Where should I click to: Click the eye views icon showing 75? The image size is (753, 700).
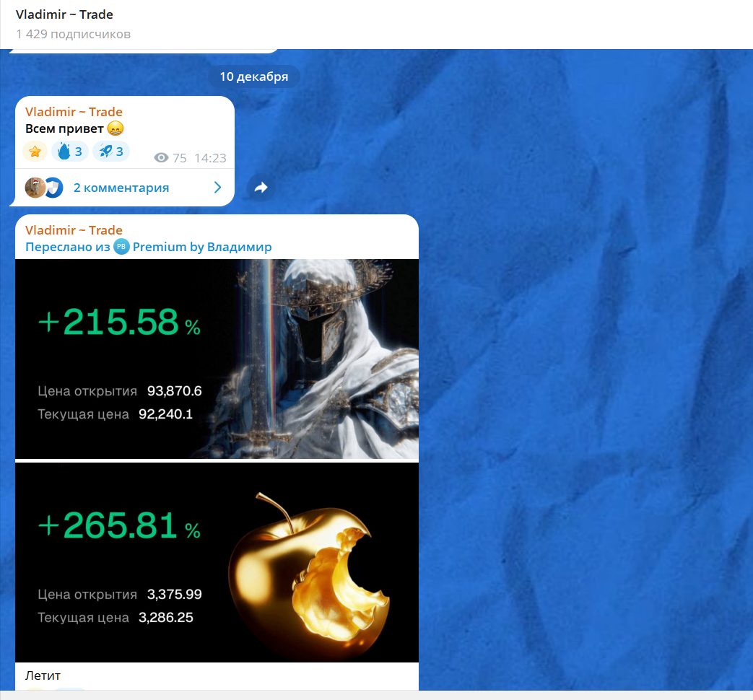coord(162,158)
